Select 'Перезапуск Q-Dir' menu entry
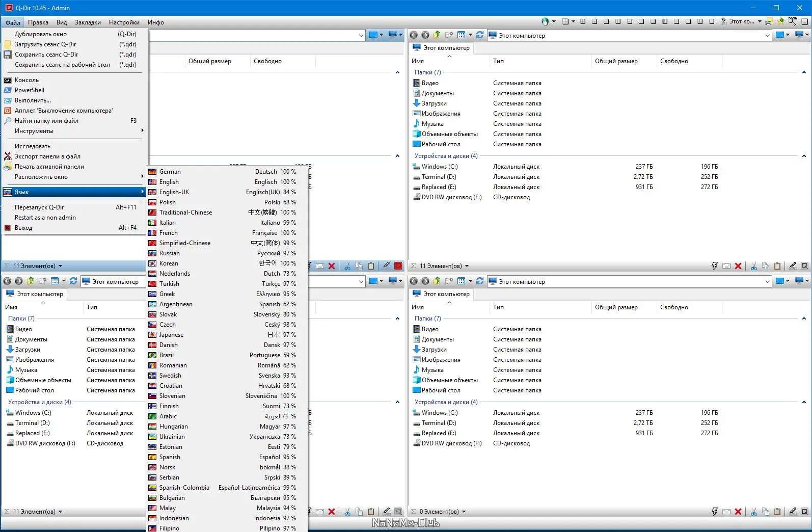The height and width of the screenshot is (532, 812). [74, 207]
